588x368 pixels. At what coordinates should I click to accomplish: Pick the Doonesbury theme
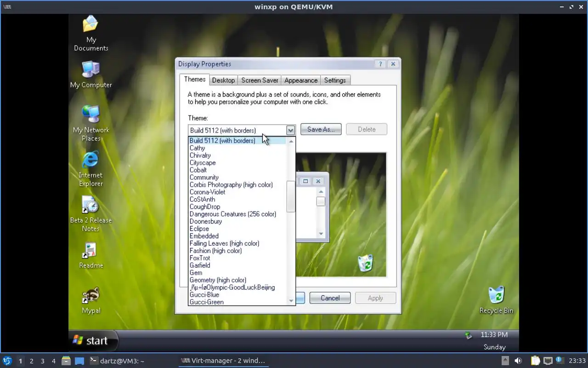[x=237, y=221]
